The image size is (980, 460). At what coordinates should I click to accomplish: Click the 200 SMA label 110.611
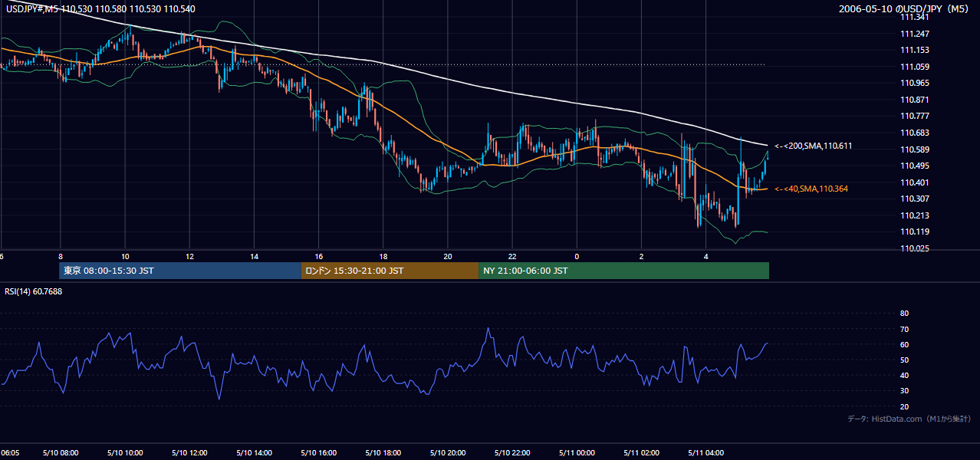813,146
